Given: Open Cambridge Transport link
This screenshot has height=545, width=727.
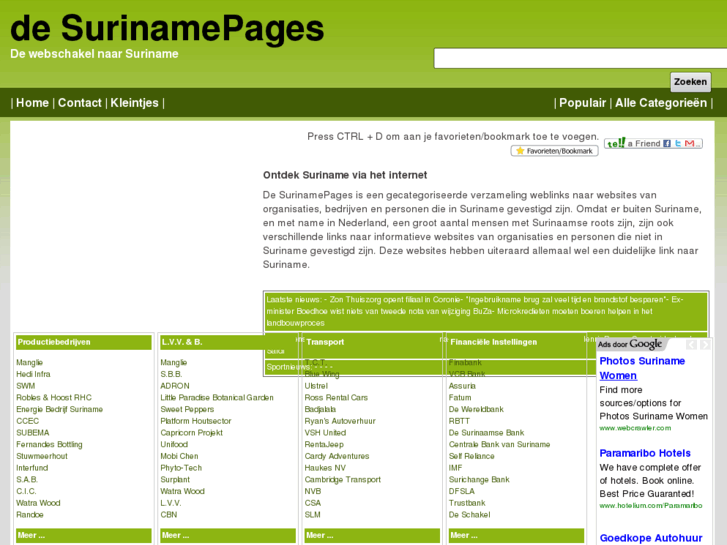Looking at the screenshot, I should (x=343, y=480).
